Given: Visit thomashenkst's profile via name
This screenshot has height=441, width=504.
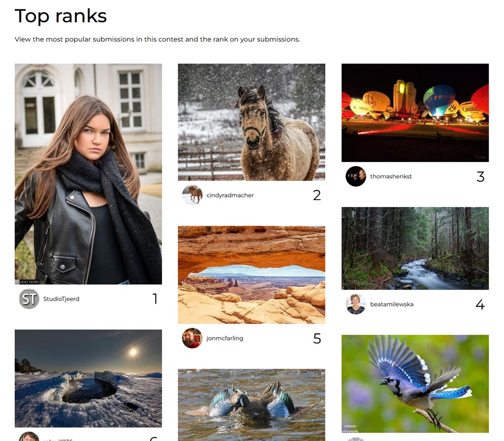Looking at the screenshot, I should (391, 176).
